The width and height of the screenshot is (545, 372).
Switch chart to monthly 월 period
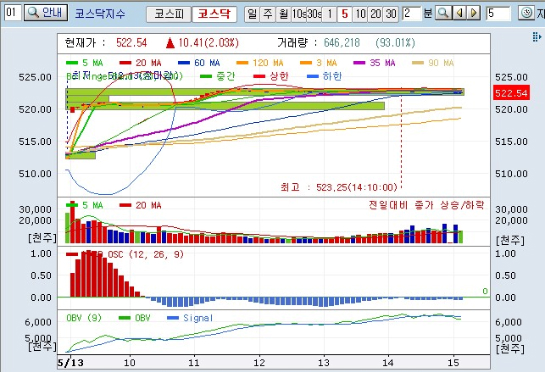pos(284,14)
